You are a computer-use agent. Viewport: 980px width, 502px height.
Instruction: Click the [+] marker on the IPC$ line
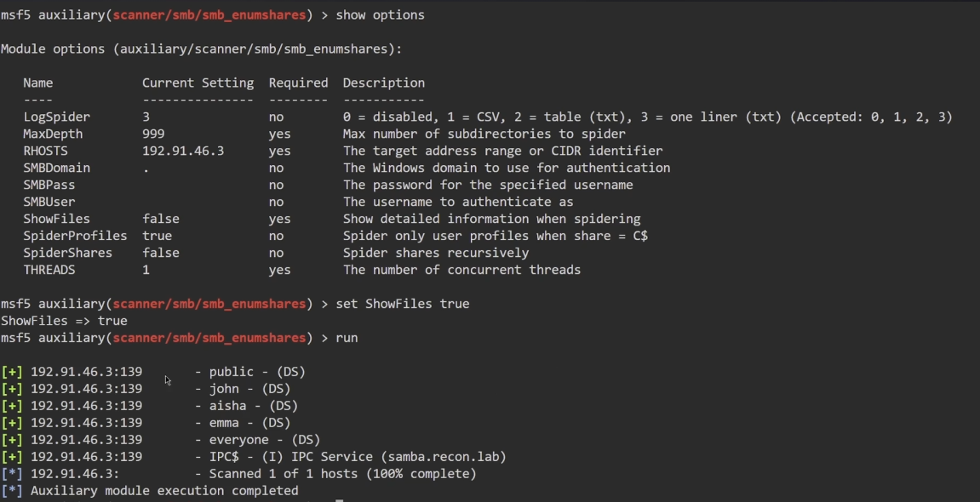[12, 457]
